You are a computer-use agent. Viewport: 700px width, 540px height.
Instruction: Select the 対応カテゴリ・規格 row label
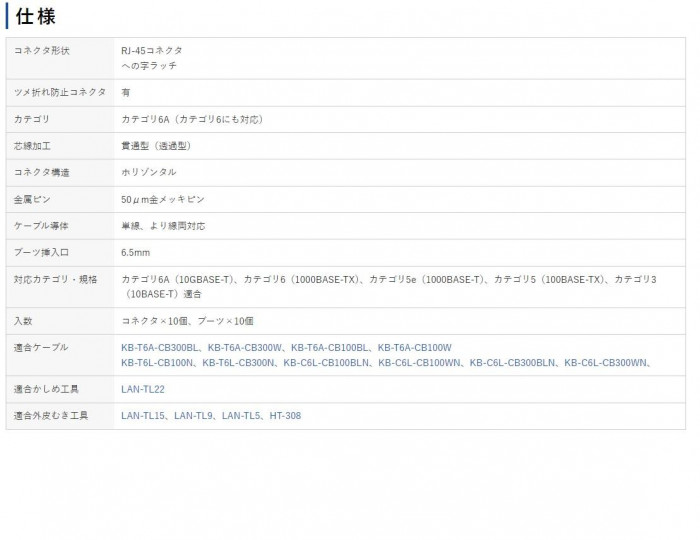coord(55,279)
